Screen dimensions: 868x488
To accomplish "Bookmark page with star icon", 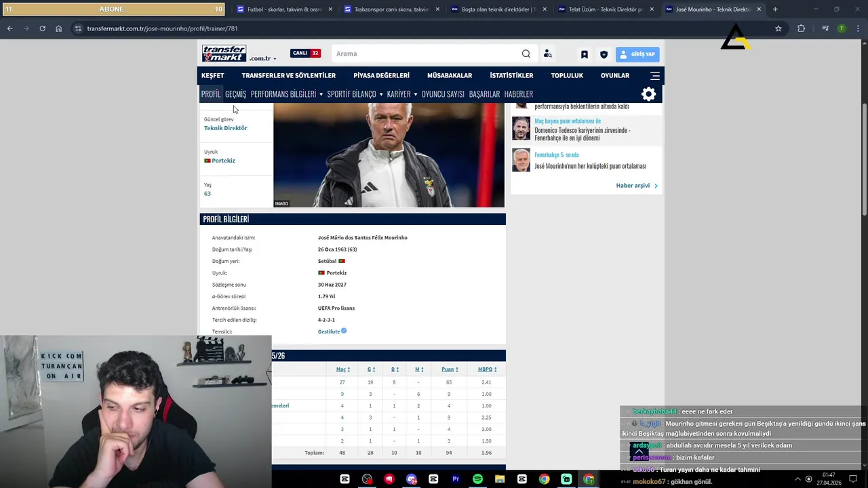I will coord(778,28).
